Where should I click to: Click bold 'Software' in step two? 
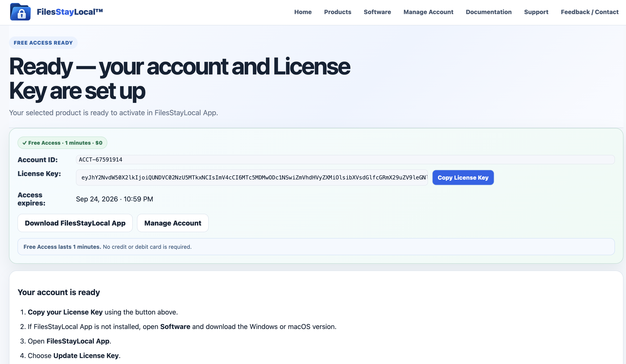coord(175,326)
